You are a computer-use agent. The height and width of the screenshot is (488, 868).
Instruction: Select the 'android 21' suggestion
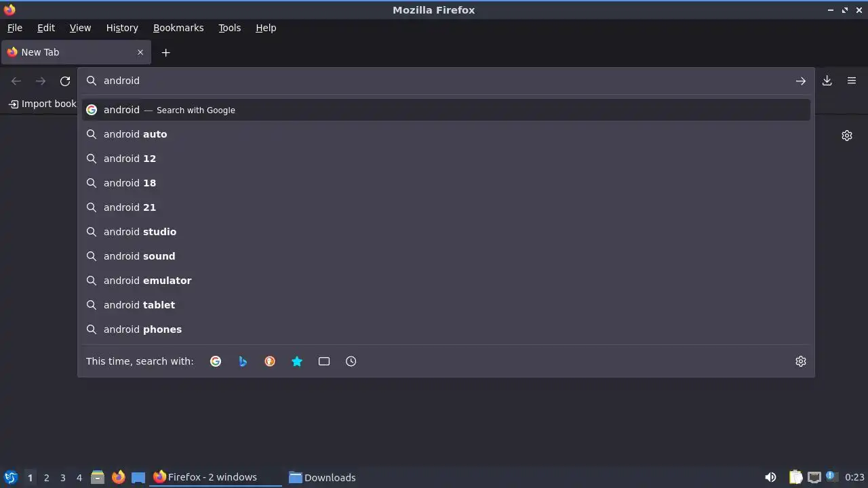tap(446, 207)
